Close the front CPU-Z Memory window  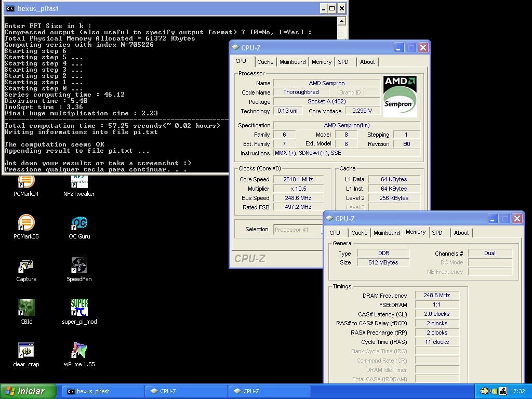[x=517, y=219]
